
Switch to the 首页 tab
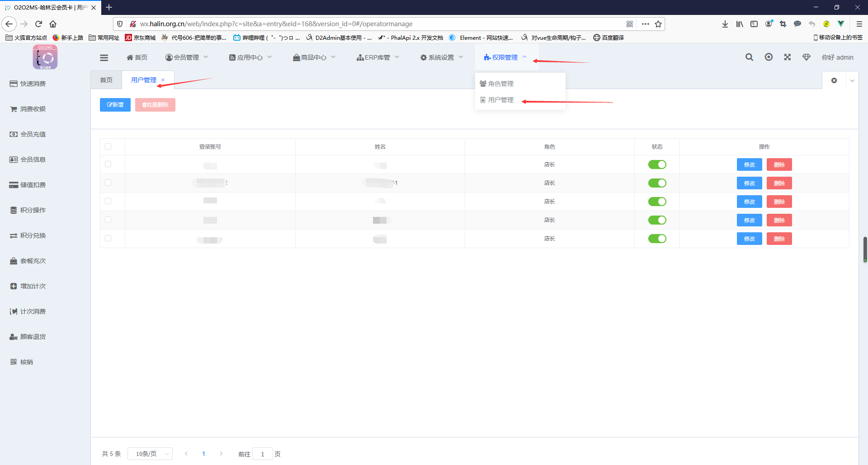pyautogui.click(x=106, y=80)
